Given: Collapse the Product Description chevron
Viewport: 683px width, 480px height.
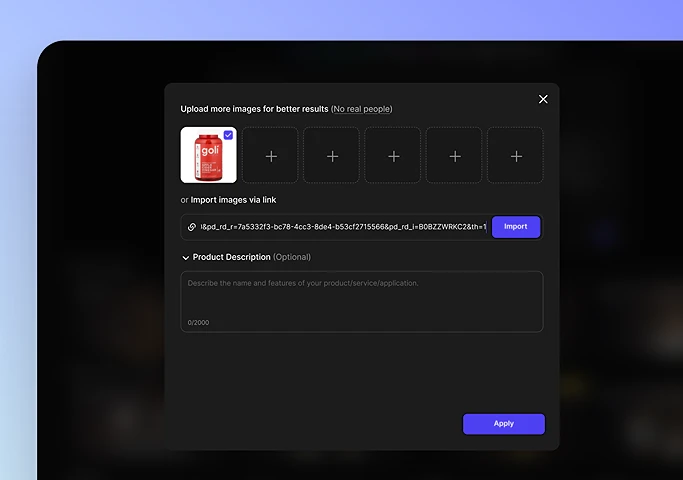Looking at the screenshot, I should coord(186,258).
